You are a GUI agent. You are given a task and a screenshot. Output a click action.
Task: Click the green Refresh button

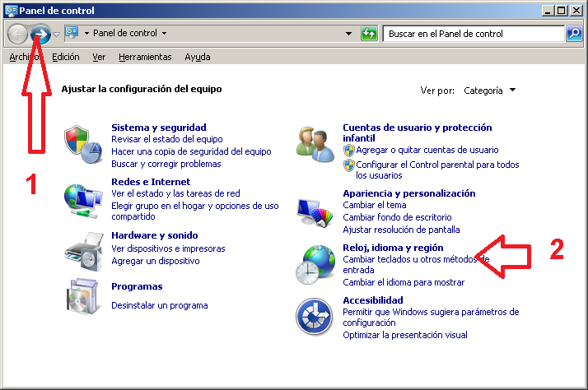[x=369, y=34]
